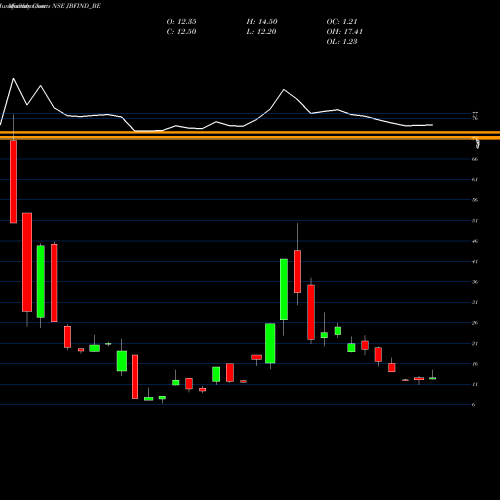Click the 26 price axis label
Viewport: 500px width, 500px height.
475,323
